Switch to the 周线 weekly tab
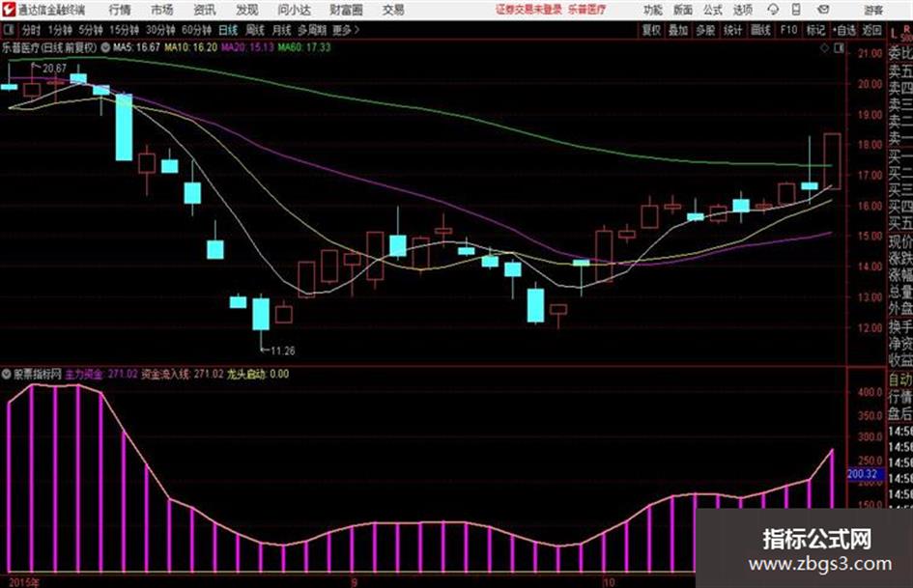 coord(255,30)
